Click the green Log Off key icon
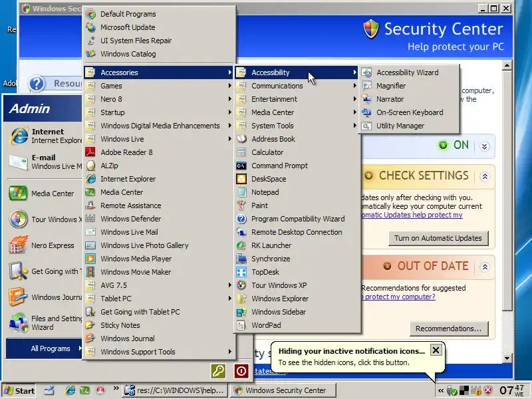Viewport: 532px width, 399px height. 218,371
